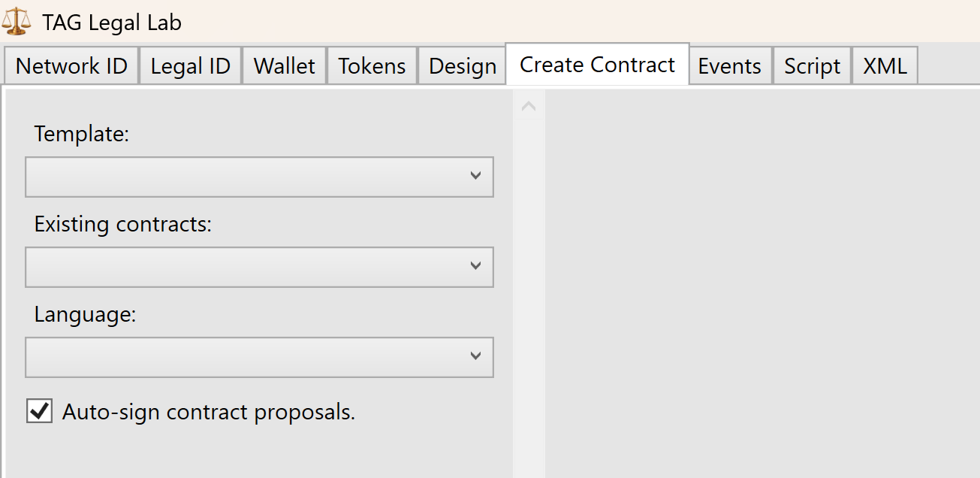Click inside the Template input field
The height and width of the screenshot is (478, 980).
[x=225, y=177]
